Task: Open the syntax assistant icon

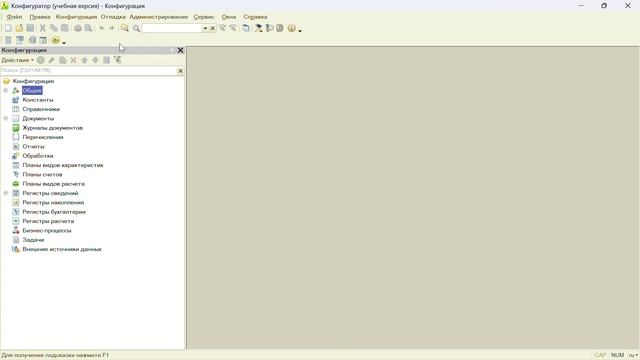Action: click(x=259, y=28)
